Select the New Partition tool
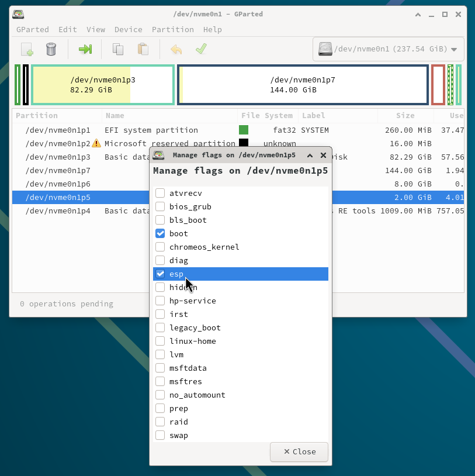Viewport: 475px width, 476px height. click(x=26, y=49)
